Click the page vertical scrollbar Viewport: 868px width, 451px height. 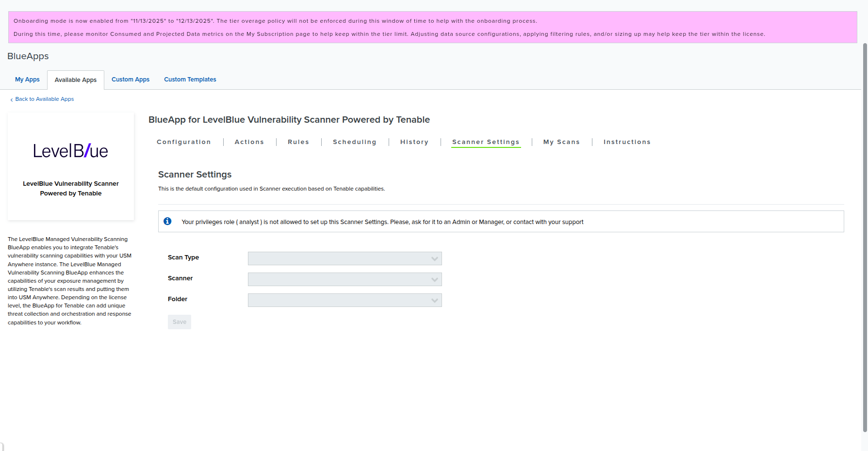[x=865, y=238]
